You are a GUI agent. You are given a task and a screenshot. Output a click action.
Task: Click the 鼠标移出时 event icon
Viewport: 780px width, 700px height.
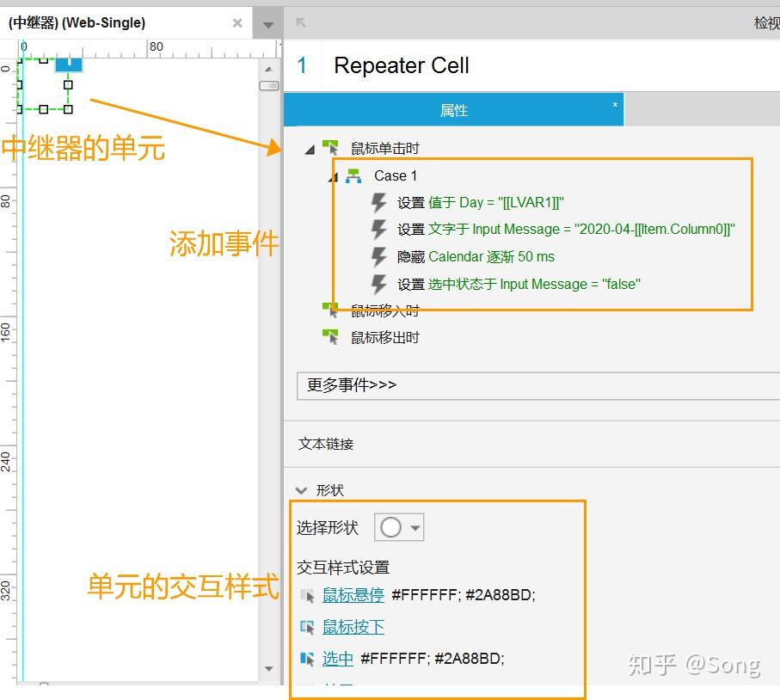coord(330,337)
